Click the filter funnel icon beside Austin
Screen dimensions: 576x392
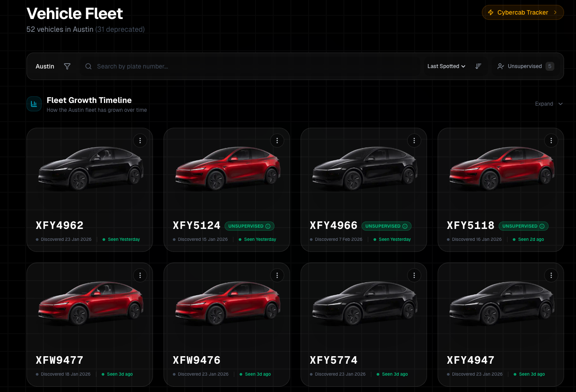pyautogui.click(x=67, y=66)
